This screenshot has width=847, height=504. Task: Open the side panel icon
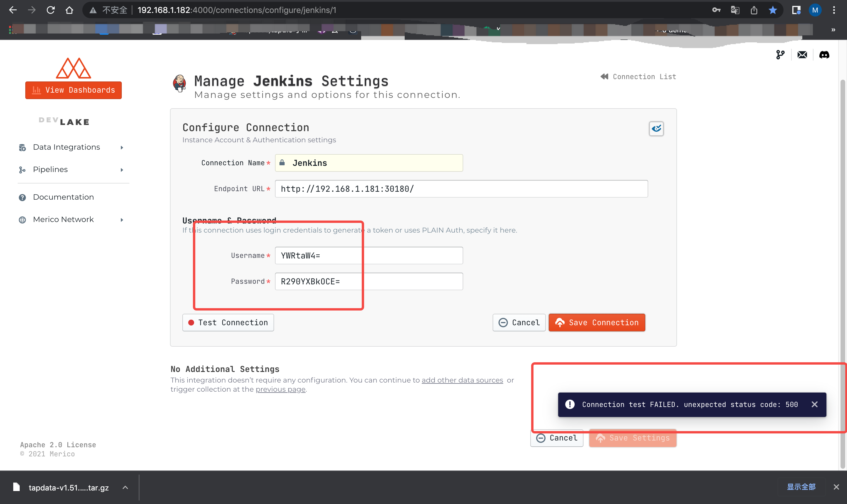796,10
